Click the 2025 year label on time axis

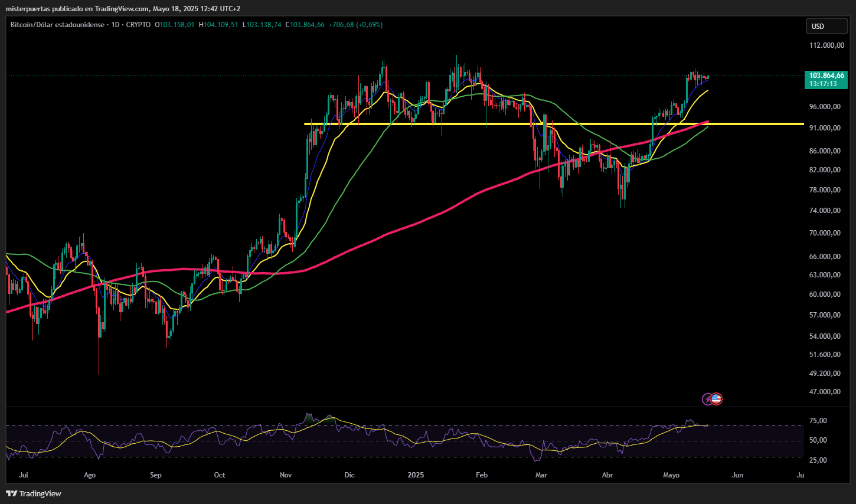pyautogui.click(x=416, y=475)
